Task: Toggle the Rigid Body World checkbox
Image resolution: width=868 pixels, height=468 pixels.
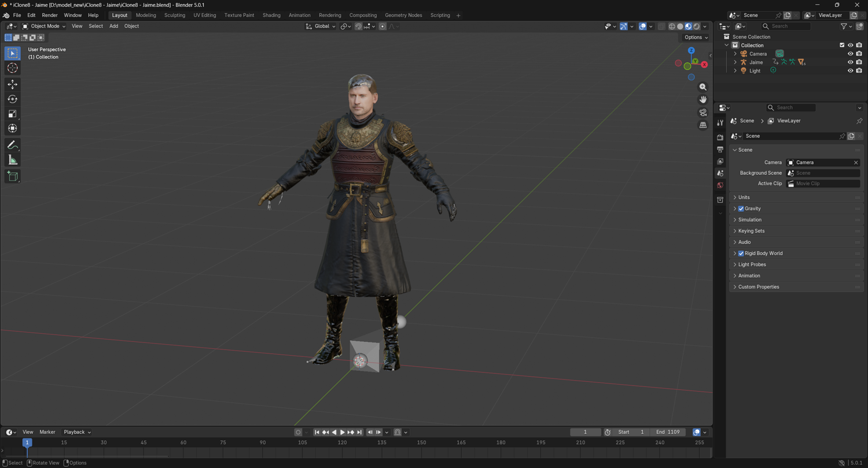Action: pos(741,253)
